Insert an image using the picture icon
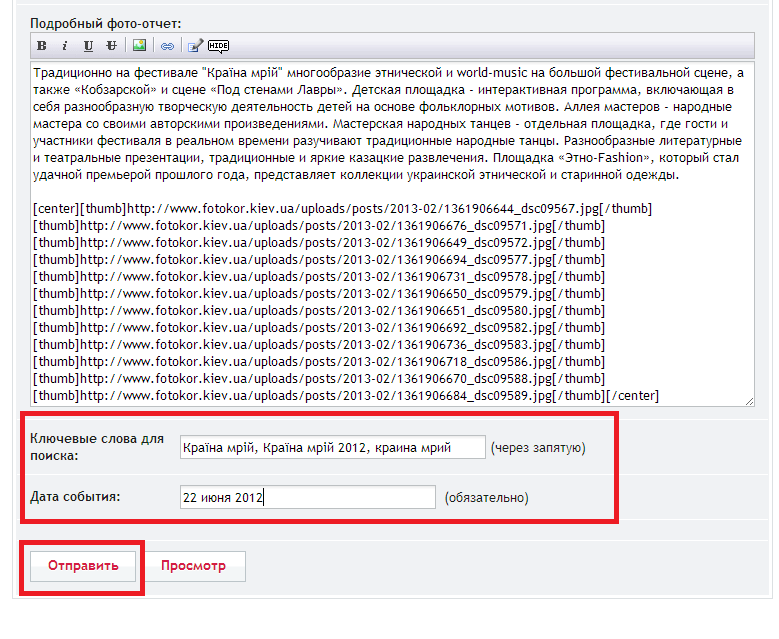The width and height of the screenshot is (779, 639). point(140,46)
